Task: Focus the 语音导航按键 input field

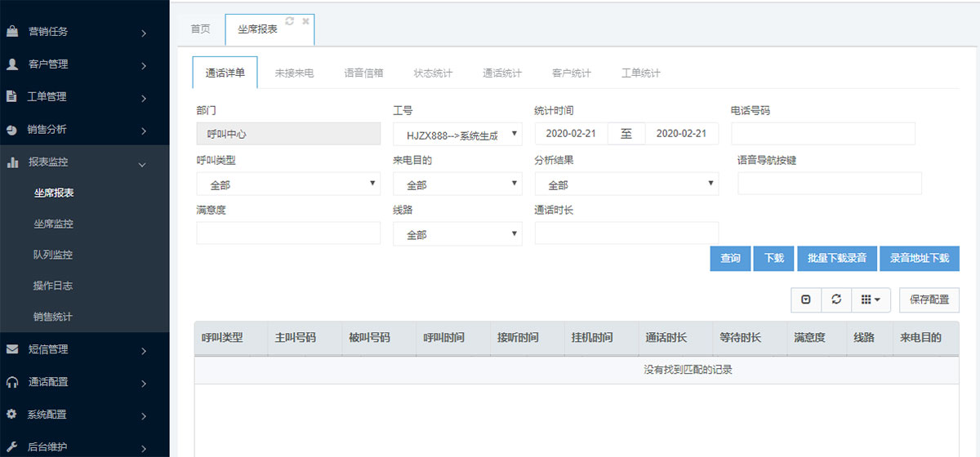Action: [830, 184]
